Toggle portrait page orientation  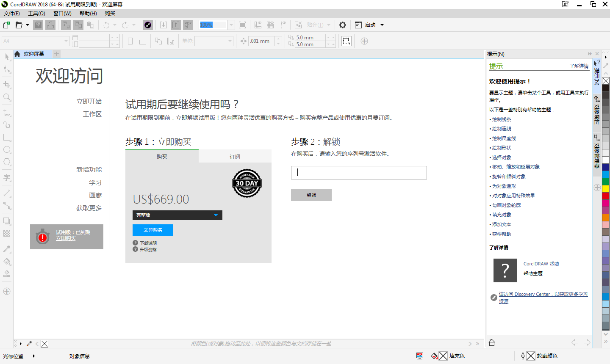130,41
